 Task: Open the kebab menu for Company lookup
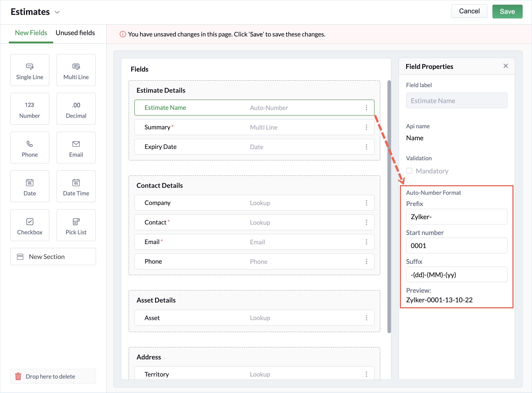366,203
